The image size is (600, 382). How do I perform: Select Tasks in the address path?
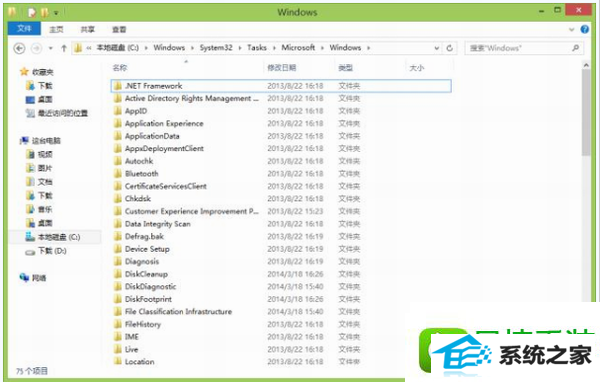pos(257,48)
